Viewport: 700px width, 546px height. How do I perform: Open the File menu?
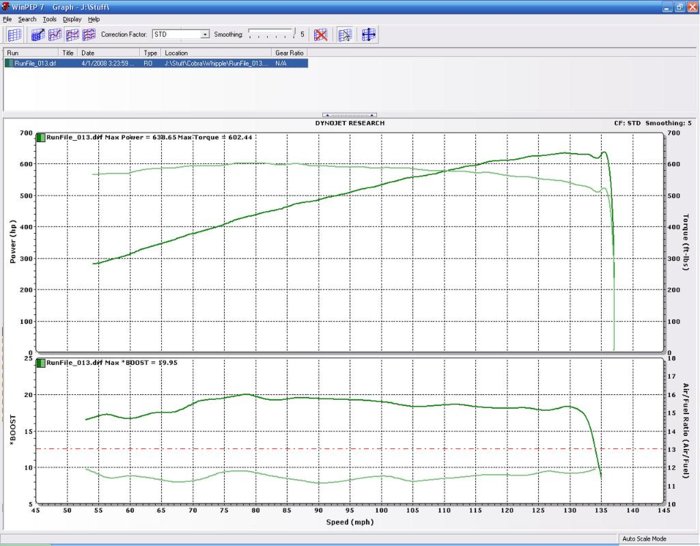8,19
